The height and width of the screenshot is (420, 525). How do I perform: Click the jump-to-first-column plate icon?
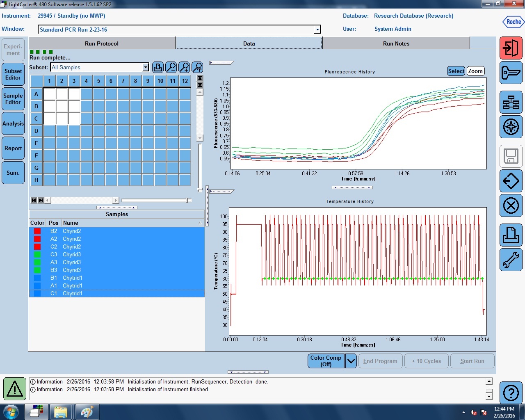pos(34,200)
